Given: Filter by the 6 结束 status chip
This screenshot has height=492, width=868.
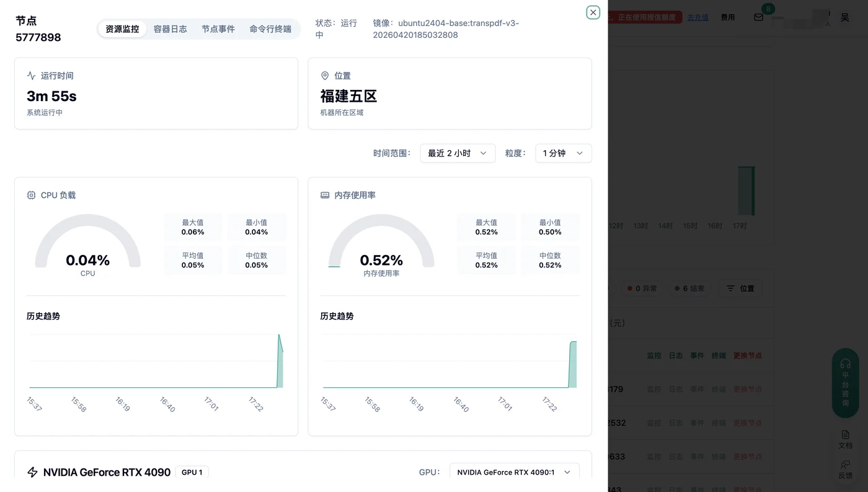Looking at the screenshot, I should [689, 288].
